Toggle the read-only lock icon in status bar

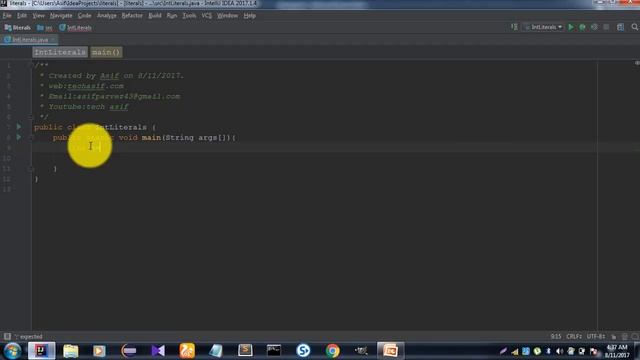pyautogui.click(x=613, y=336)
